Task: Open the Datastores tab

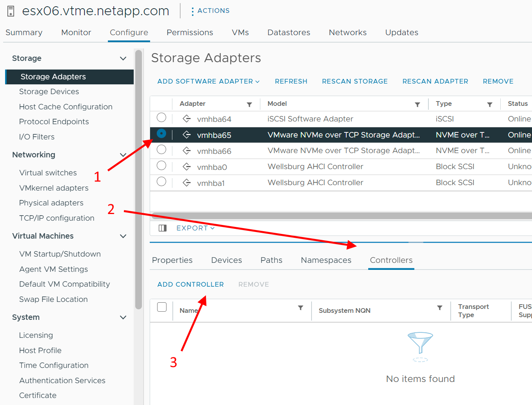Action: (288, 32)
